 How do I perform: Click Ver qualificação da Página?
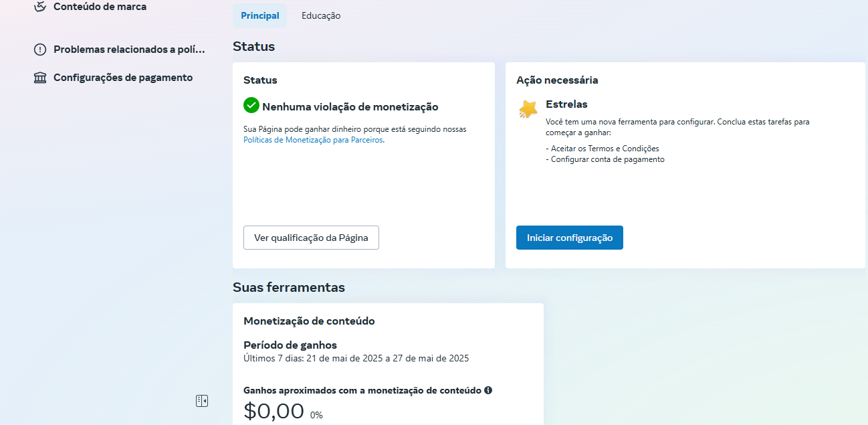[311, 237]
